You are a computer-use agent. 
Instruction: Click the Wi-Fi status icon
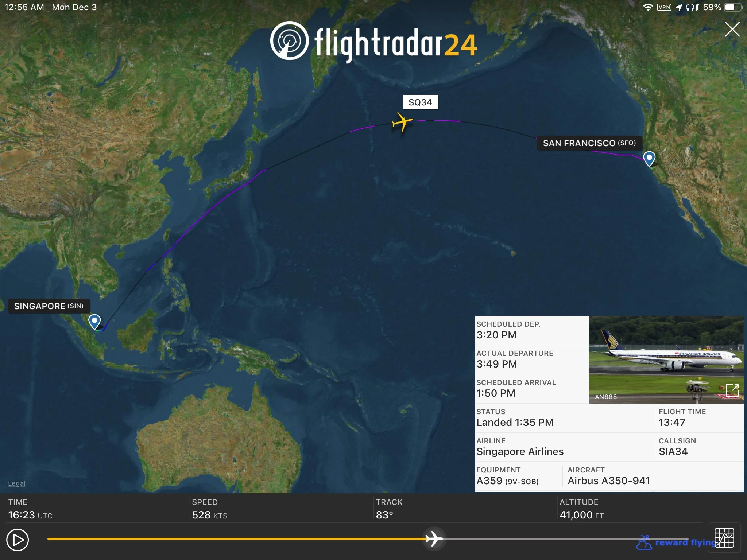[648, 7]
